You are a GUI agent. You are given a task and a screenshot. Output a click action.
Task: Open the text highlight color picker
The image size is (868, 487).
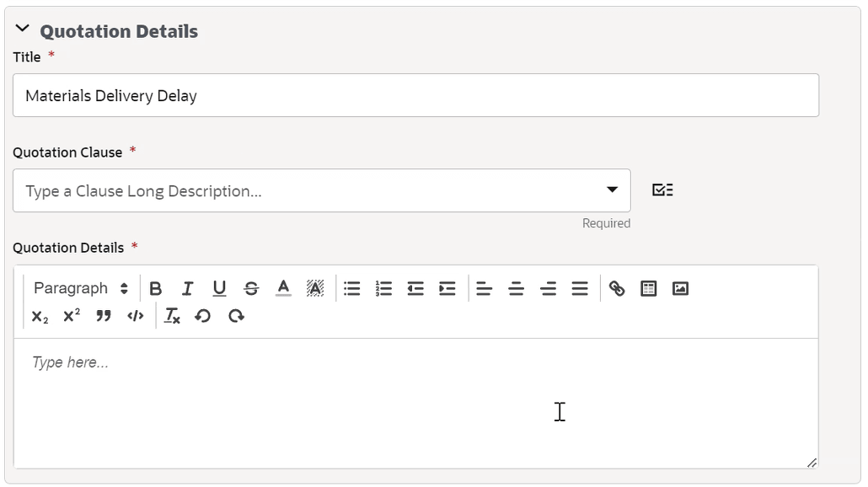315,288
